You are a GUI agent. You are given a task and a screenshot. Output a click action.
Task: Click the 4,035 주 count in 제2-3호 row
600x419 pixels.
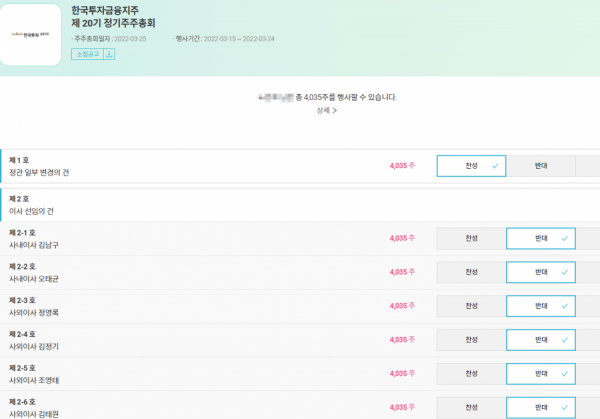tap(402, 306)
